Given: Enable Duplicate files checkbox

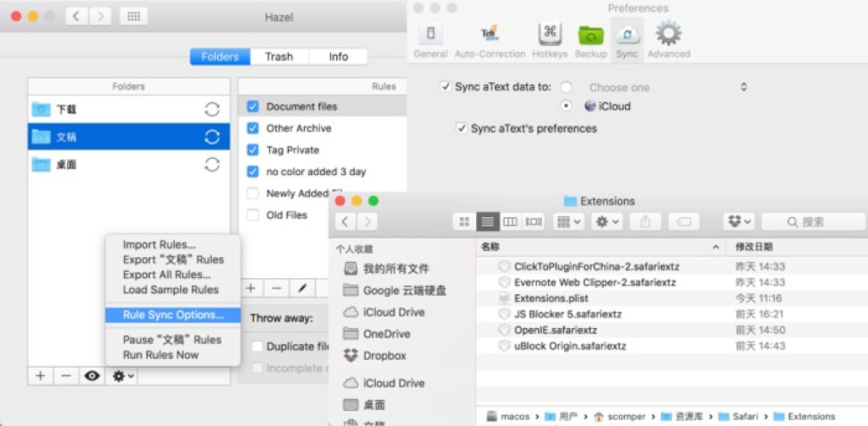Looking at the screenshot, I should pyautogui.click(x=258, y=346).
